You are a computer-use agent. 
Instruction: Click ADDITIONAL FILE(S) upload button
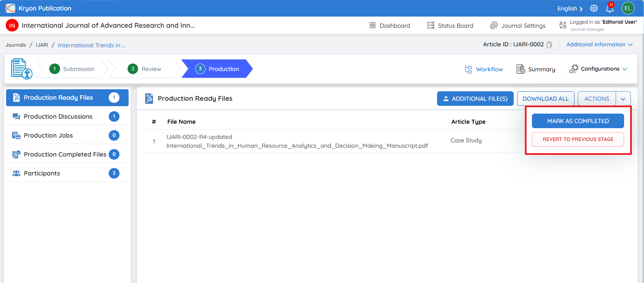click(x=475, y=99)
